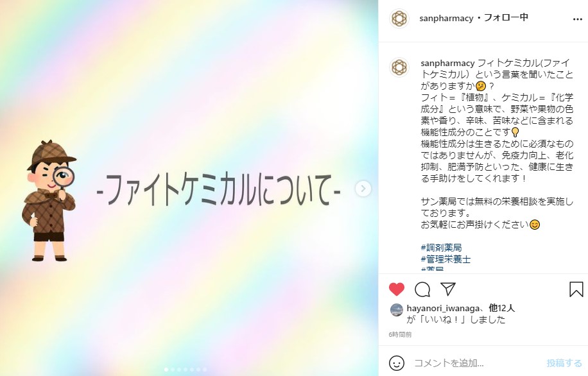Focus the コメントを追加 comment field

(x=476, y=363)
